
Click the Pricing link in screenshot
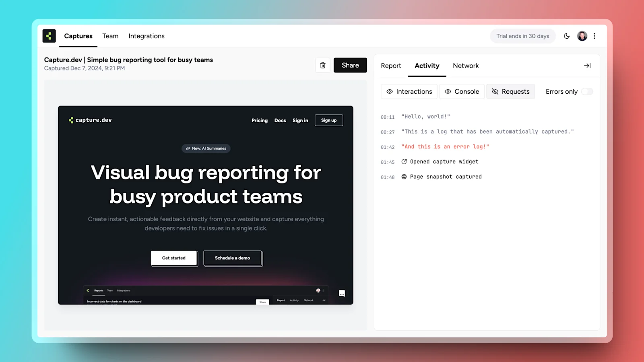(260, 120)
